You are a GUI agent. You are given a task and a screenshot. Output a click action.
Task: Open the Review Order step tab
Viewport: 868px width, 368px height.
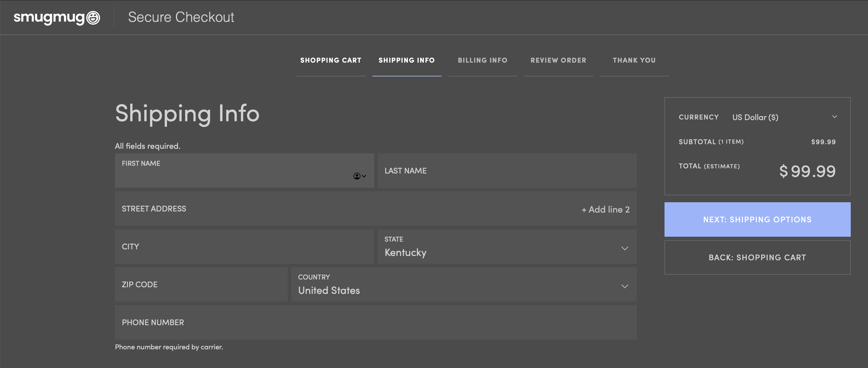click(x=558, y=60)
